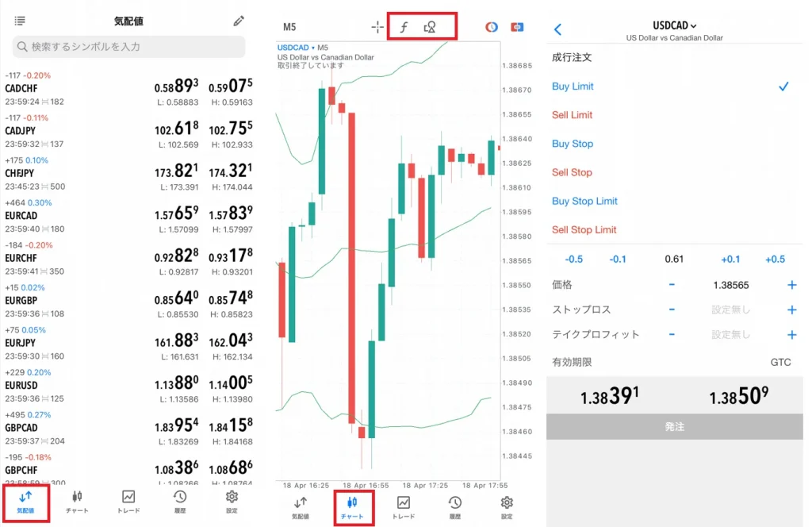Viewport: 812px width, 527px height.
Task: Select the EURJPY quote row
Action: click(x=129, y=344)
